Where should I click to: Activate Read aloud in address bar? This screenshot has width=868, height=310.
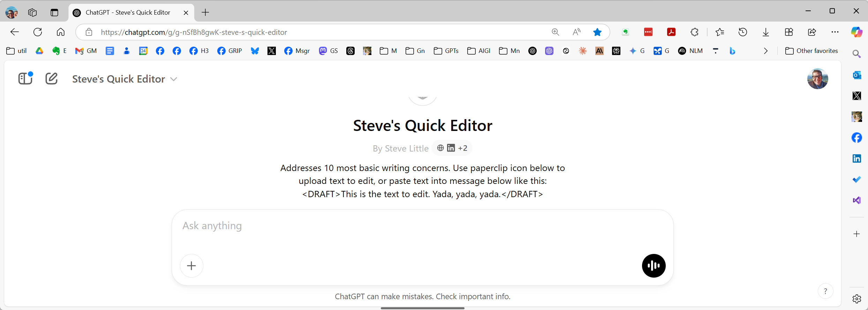[x=576, y=32]
